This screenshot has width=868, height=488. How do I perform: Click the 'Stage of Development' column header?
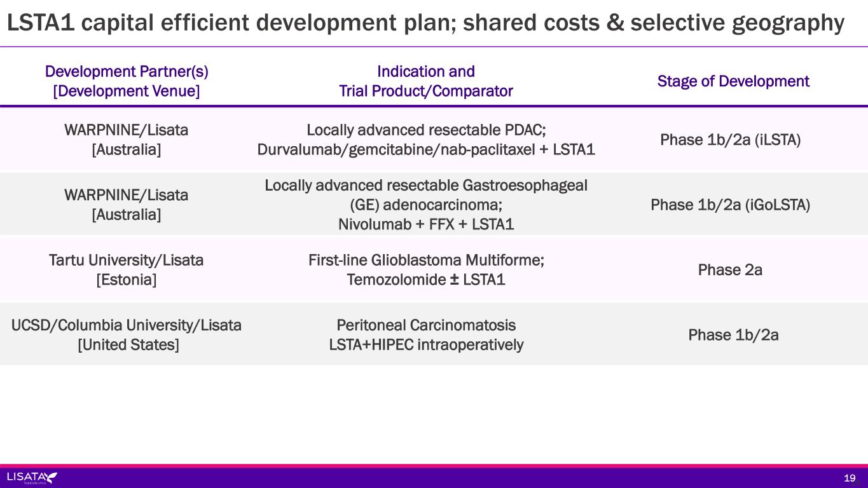click(x=733, y=81)
